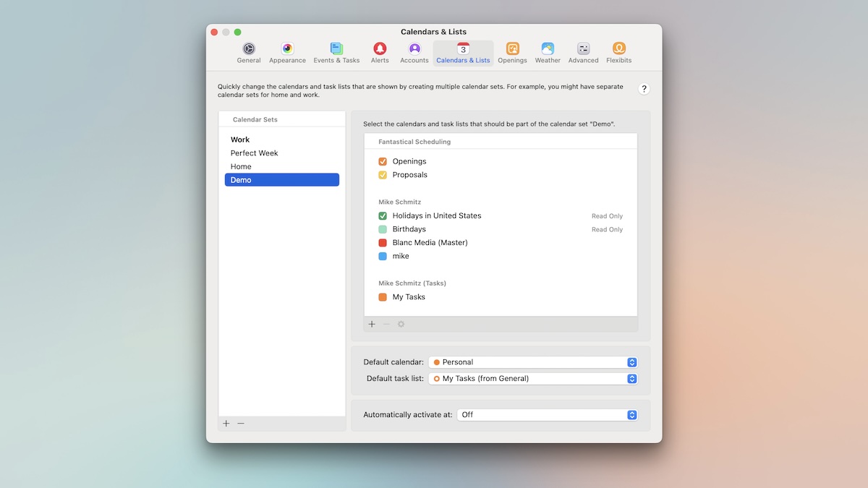The image size is (868, 488).
Task: Open the Events & Tasks preferences
Action: click(336, 53)
